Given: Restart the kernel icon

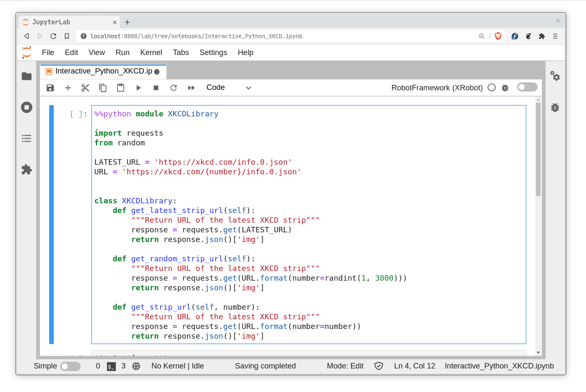Looking at the screenshot, I should click(174, 88).
